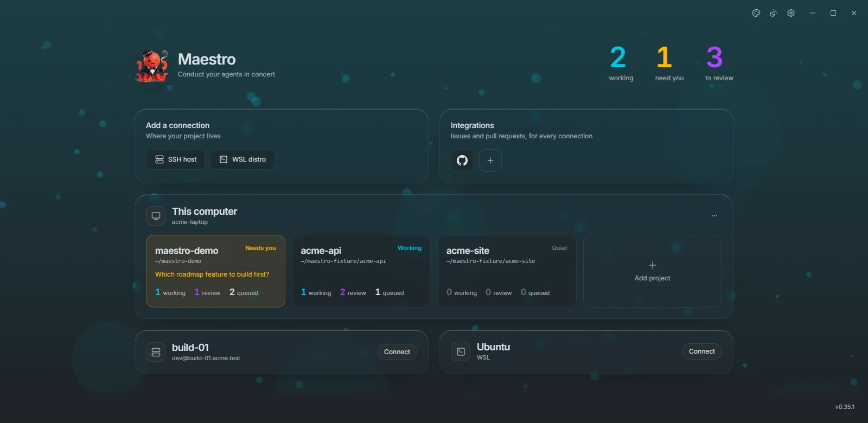The height and width of the screenshot is (423, 868).
Task: Click '1 review' on maestro-demo
Action: 207,292
